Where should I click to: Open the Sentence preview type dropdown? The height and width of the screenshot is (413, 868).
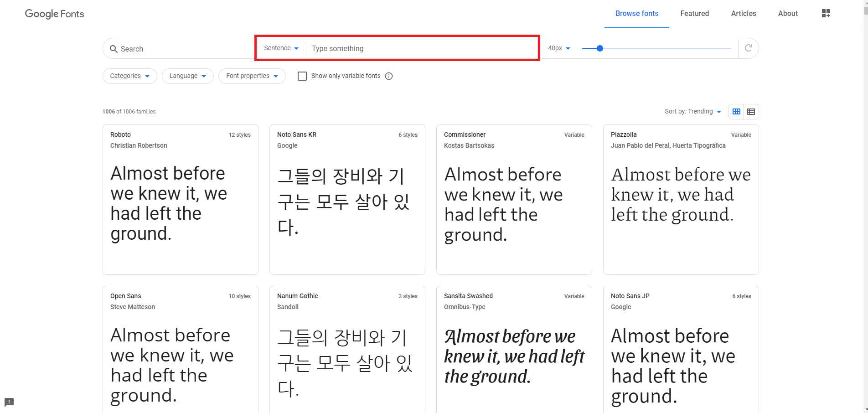pyautogui.click(x=281, y=48)
